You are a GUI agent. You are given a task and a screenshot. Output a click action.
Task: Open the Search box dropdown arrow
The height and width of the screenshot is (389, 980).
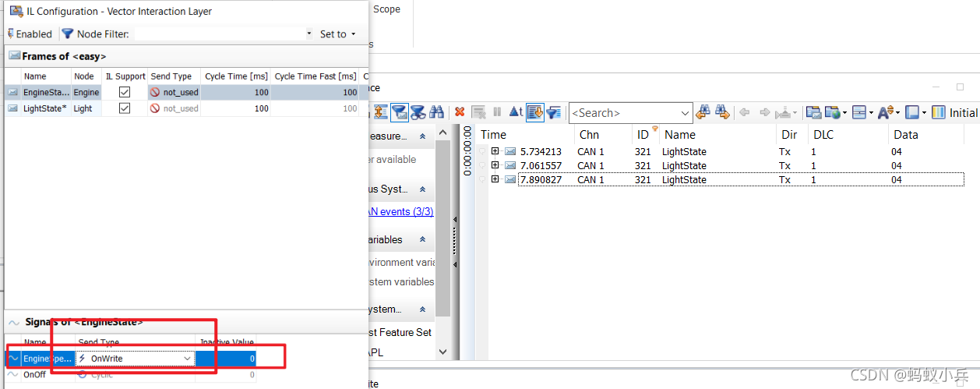pos(686,113)
